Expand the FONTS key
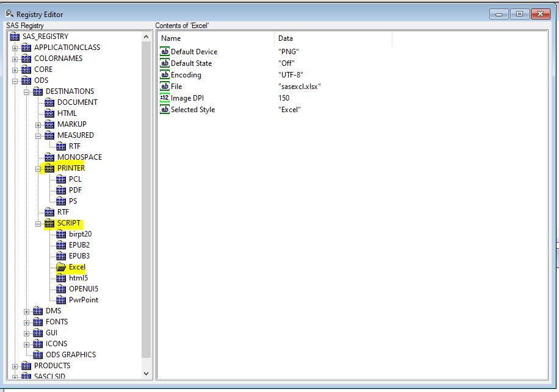Viewport: 559px width, 392px height. point(27,322)
